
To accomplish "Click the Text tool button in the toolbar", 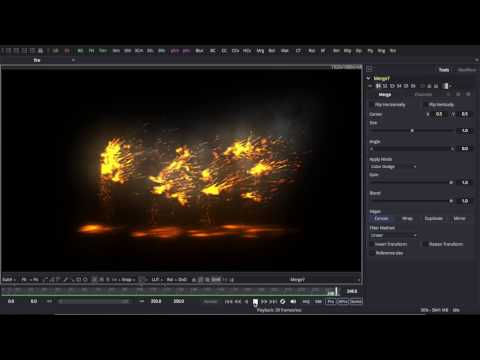I will click(103, 51).
